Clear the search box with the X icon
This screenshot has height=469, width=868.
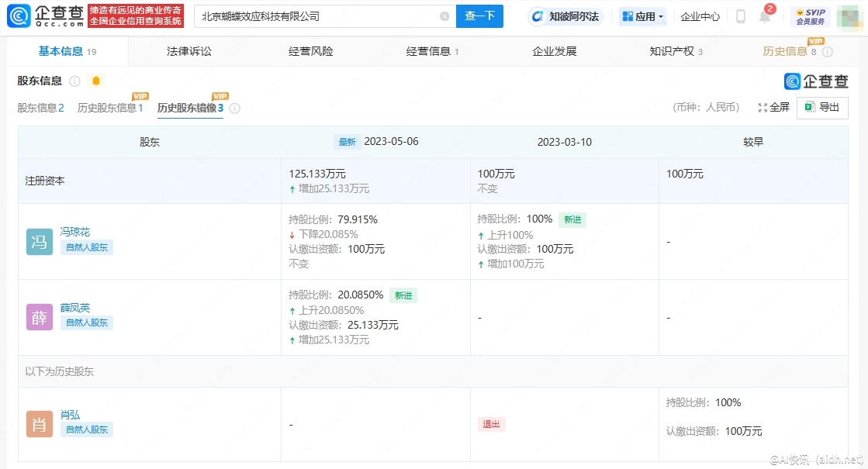(x=444, y=16)
